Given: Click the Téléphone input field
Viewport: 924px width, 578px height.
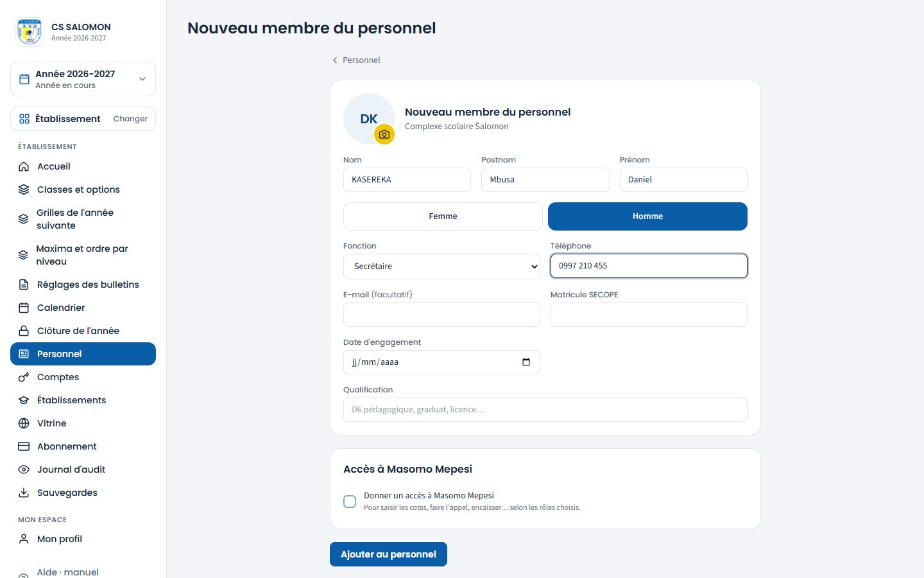Looking at the screenshot, I should (x=649, y=266).
